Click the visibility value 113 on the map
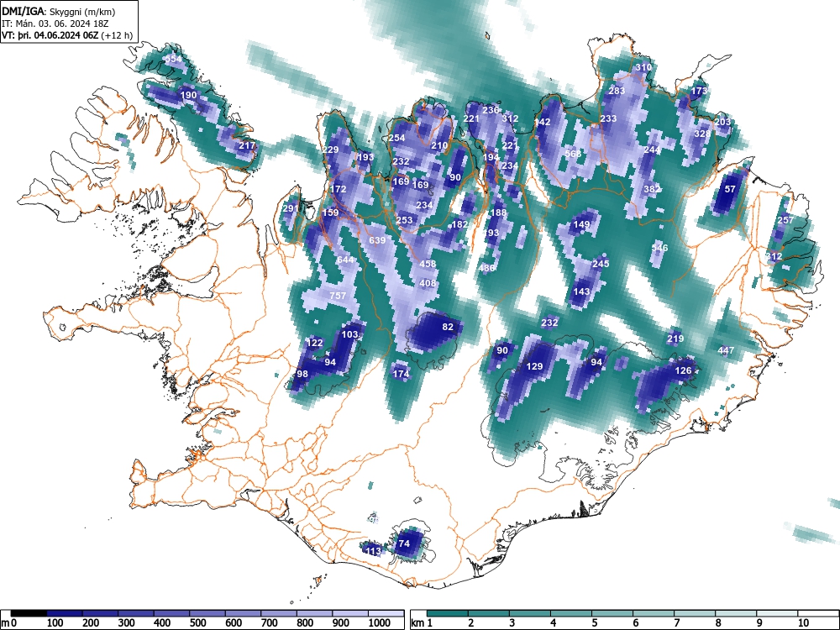This screenshot has height=630, width=840. tap(373, 551)
